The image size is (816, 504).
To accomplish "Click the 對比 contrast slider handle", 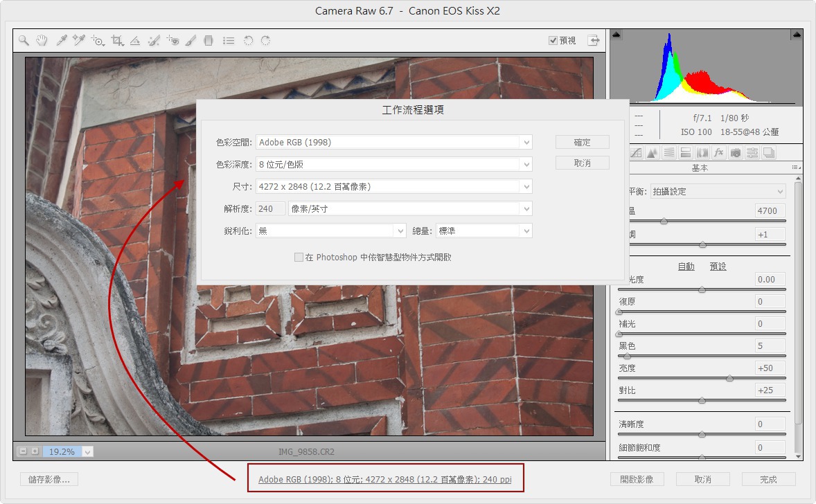I will pos(702,400).
